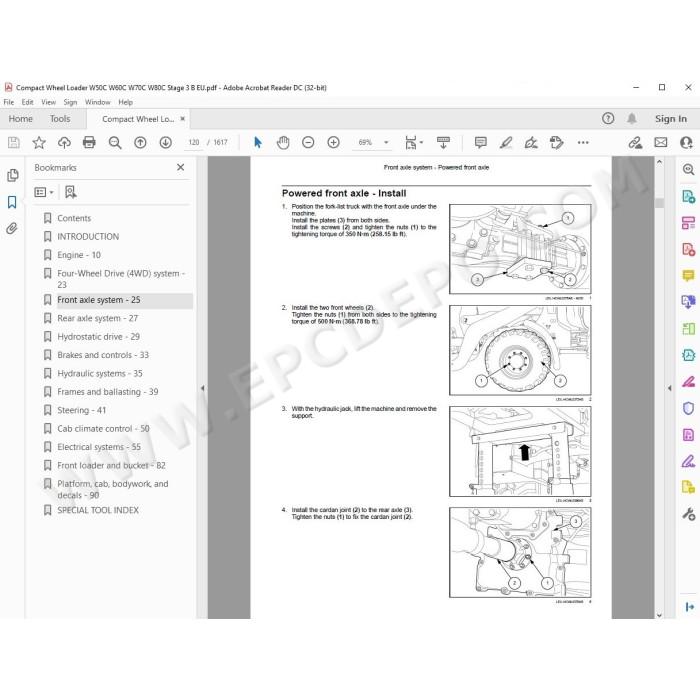Add star to mark file as favorite
The width and height of the screenshot is (700, 700).
39,142
